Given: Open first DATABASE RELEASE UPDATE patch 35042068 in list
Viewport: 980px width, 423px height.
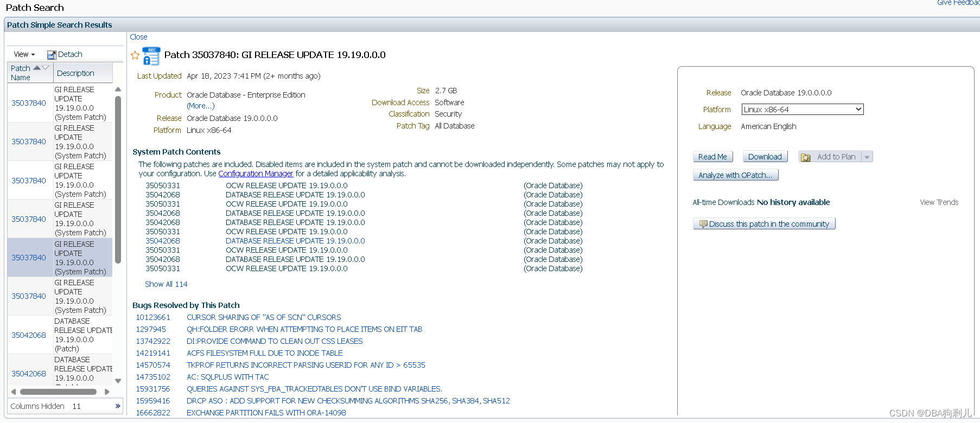Looking at the screenshot, I should 29,335.
